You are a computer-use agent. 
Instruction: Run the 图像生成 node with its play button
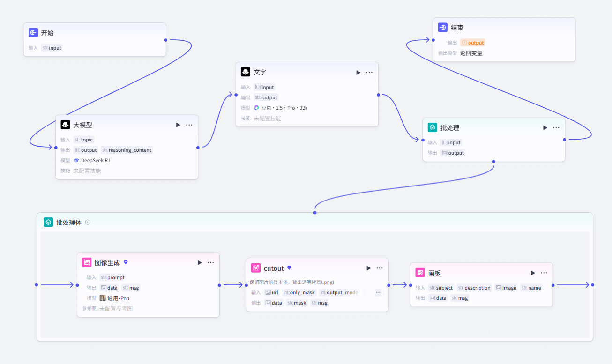pos(200,262)
